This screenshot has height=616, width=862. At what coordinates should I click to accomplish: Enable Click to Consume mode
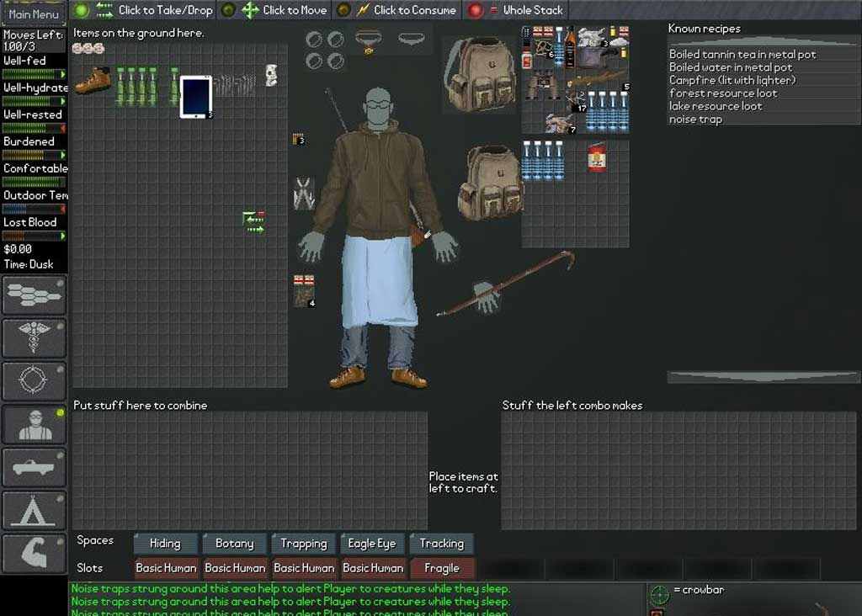pyautogui.click(x=343, y=10)
